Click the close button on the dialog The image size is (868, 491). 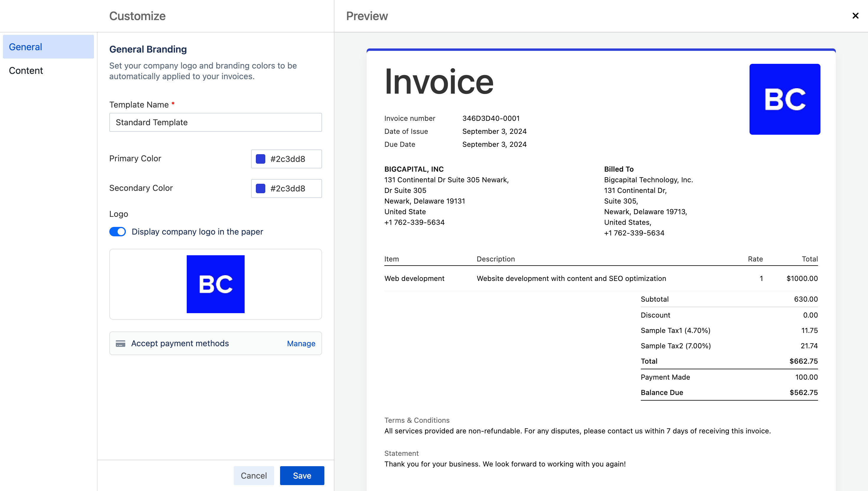(856, 15)
